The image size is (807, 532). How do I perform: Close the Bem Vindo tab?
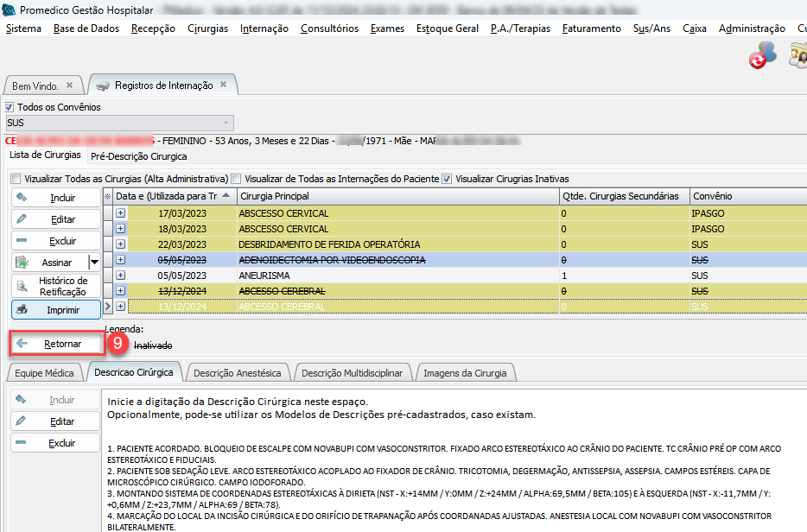pyautogui.click(x=69, y=85)
